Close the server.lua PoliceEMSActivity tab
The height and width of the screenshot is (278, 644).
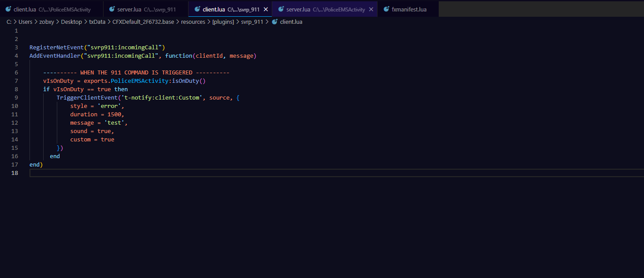(371, 9)
